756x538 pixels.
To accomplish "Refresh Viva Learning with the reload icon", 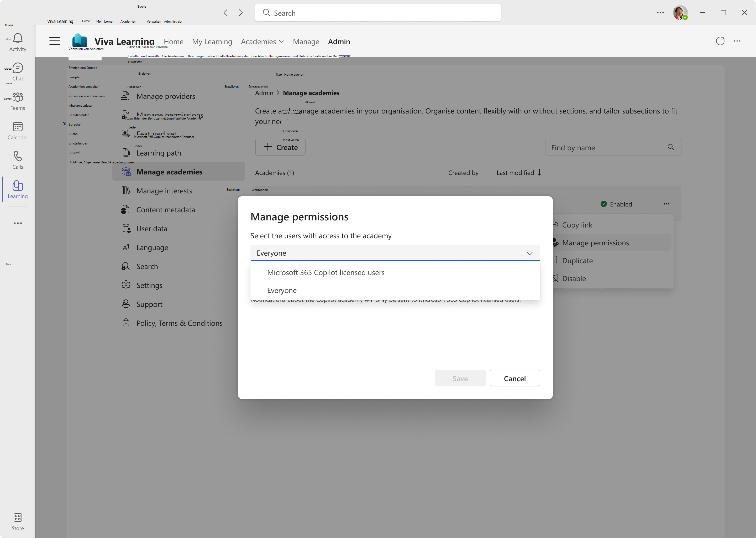I will click(x=720, y=41).
